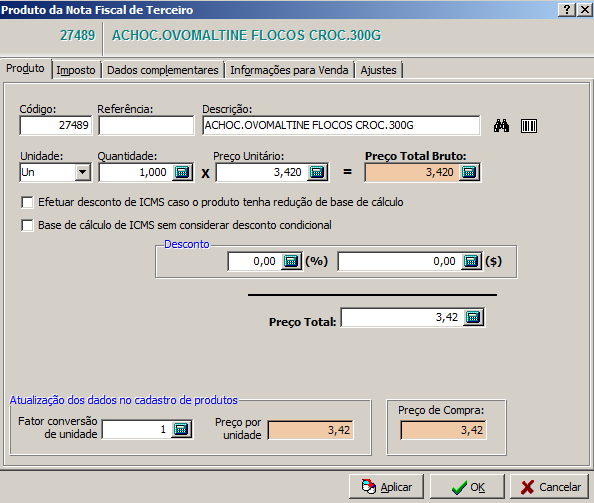Screen dimensions: 594x503
Task: Switch to the Produto tab
Action: (25, 69)
